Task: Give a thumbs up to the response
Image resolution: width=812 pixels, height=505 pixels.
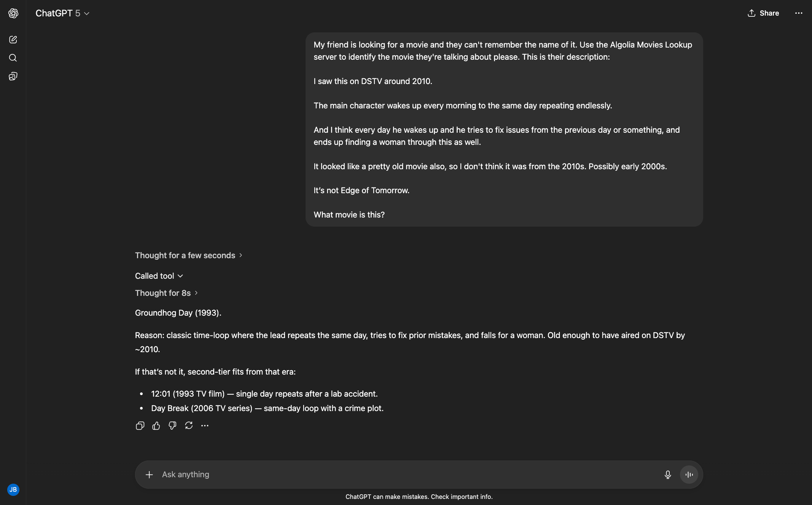Action: [156, 426]
